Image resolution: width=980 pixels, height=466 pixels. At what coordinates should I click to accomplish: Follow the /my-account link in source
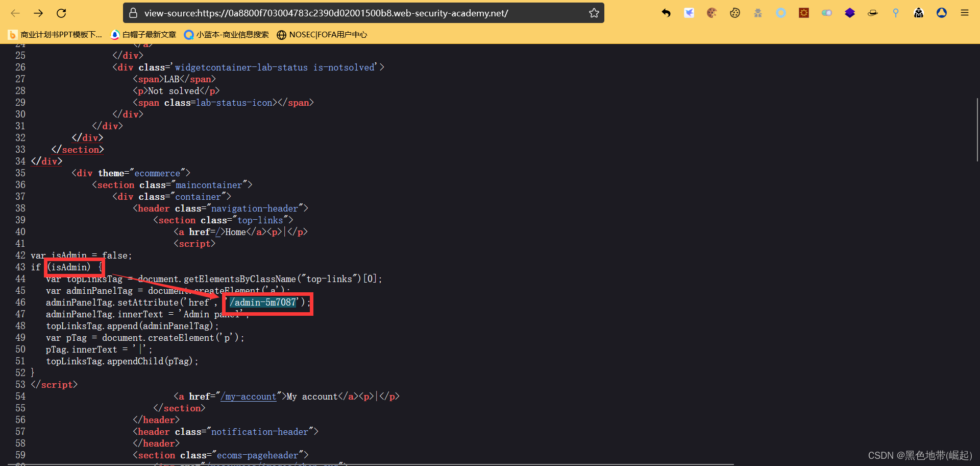(248, 397)
